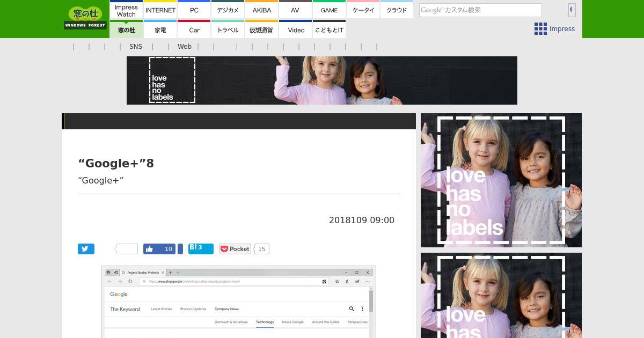Viewport: 644px width, 338px height.
Task: Open the トラベル Watch tab
Action: (x=228, y=30)
